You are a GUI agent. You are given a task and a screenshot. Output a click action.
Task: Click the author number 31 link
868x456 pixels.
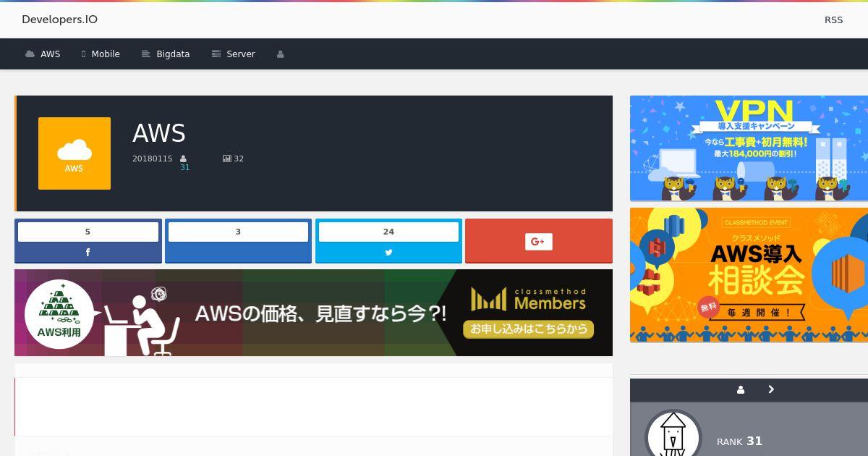[184, 167]
